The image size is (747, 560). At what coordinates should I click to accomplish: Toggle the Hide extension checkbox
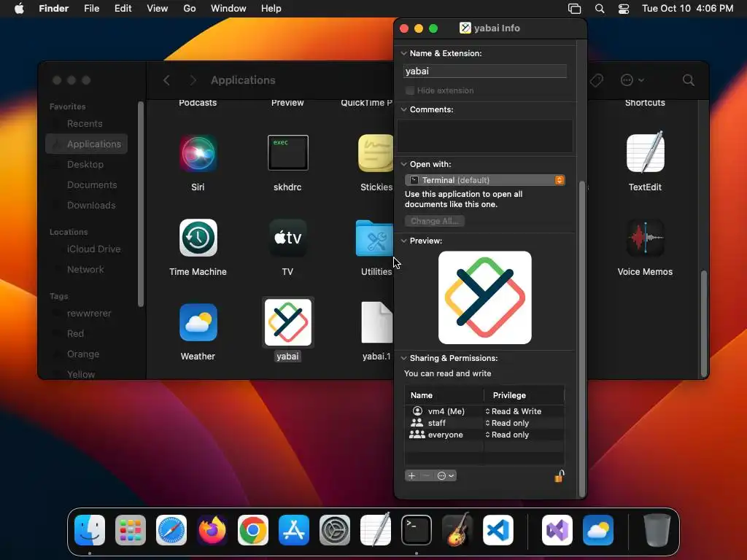(x=410, y=90)
